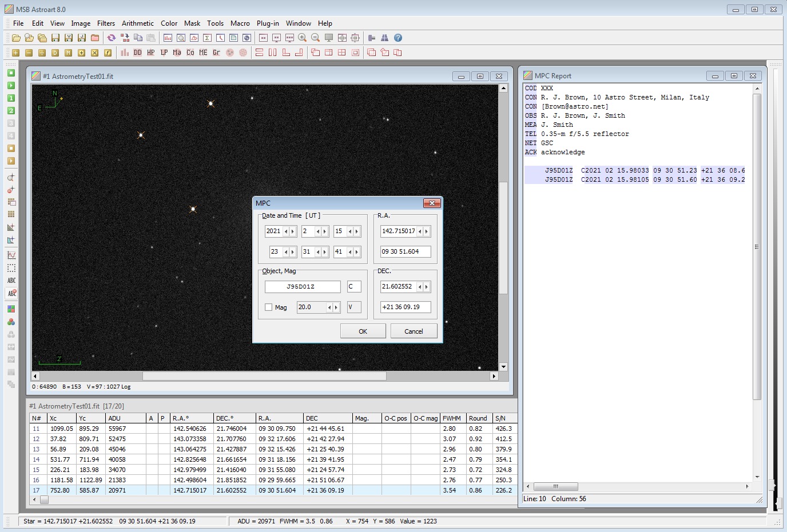Click the Ma filter icon
787x532 pixels.
[177, 53]
